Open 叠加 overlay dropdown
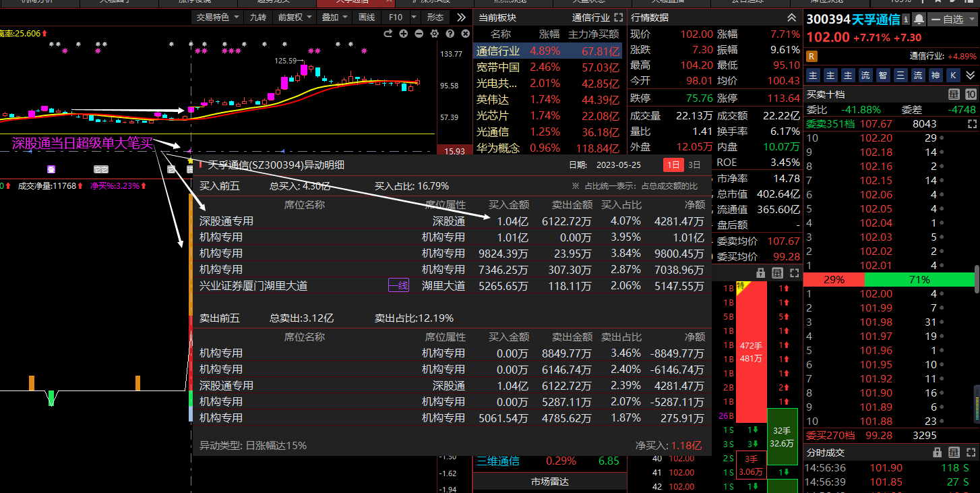 334,17
